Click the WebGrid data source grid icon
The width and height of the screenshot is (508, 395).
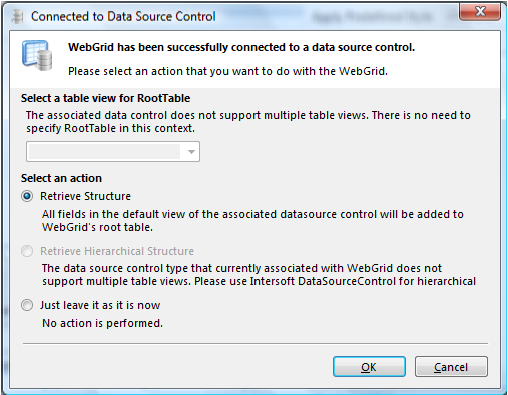pyautogui.click(x=37, y=55)
